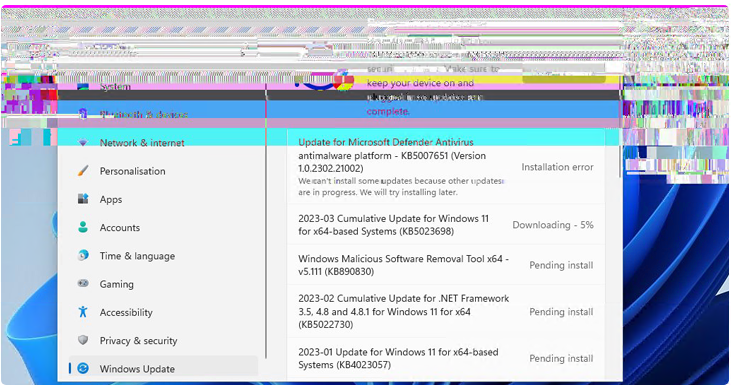Screen dimensions: 731x385
Task: Click the Personalisation paintbrush icon
Action: coord(83,171)
